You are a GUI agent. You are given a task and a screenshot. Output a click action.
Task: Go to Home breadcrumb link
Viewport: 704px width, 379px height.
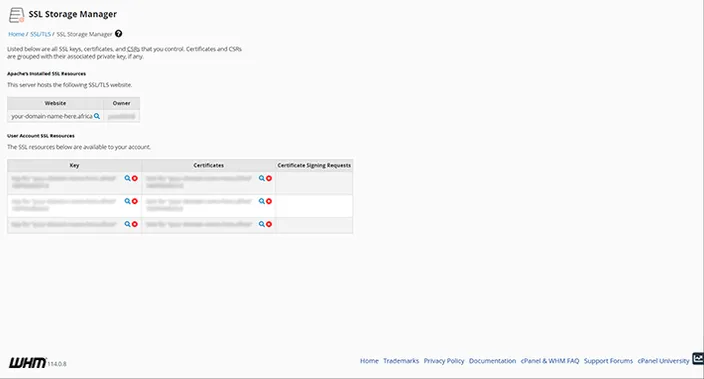(16, 34)
